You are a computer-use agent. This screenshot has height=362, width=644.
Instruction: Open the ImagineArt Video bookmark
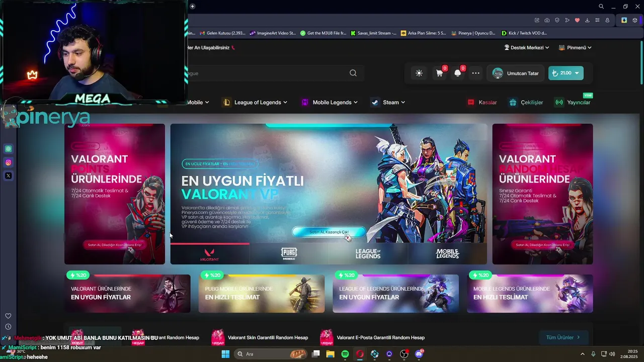(273, 33)
